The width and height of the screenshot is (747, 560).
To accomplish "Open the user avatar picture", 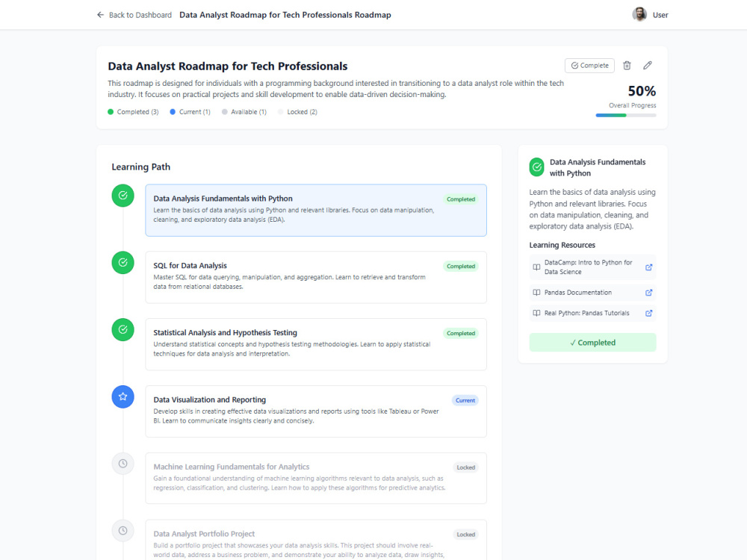I will [639, 15].
